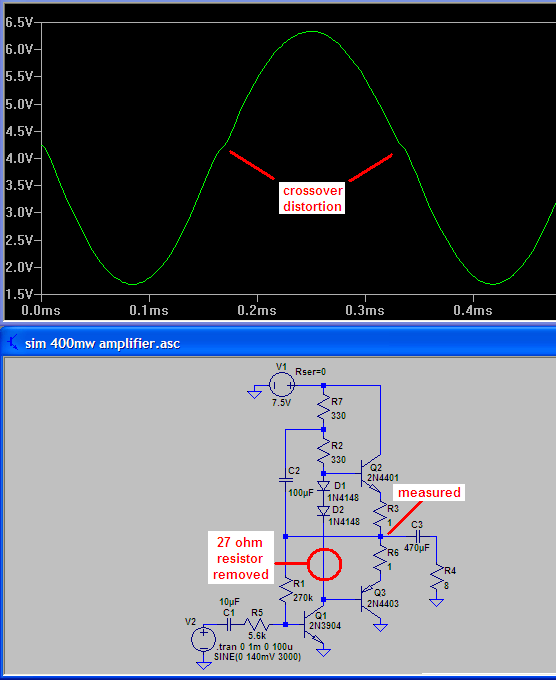Click the Q2 2N4401 transistor symbol
This screenshot has height=680, width=556.
371,474
